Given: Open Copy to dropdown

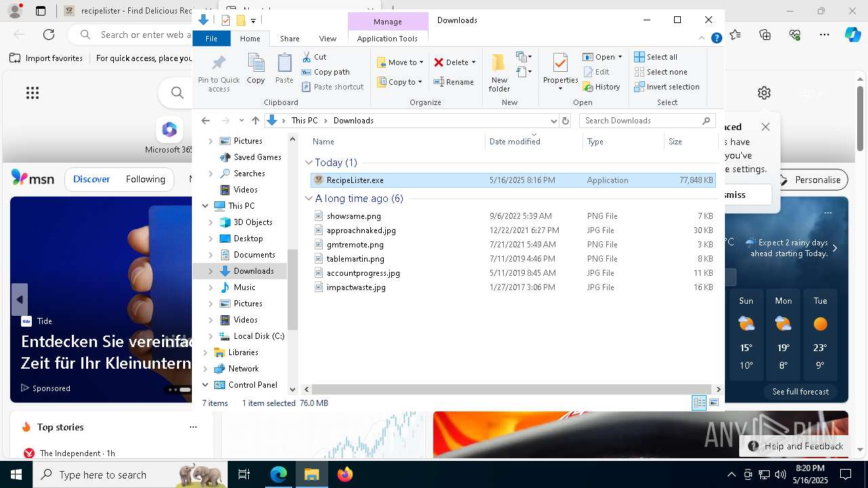Looking at the screenshot, I should [399, 82].
